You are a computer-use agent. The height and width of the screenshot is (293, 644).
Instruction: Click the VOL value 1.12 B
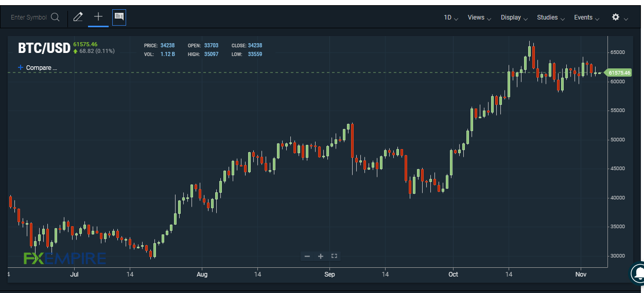[x=167, y=54]
